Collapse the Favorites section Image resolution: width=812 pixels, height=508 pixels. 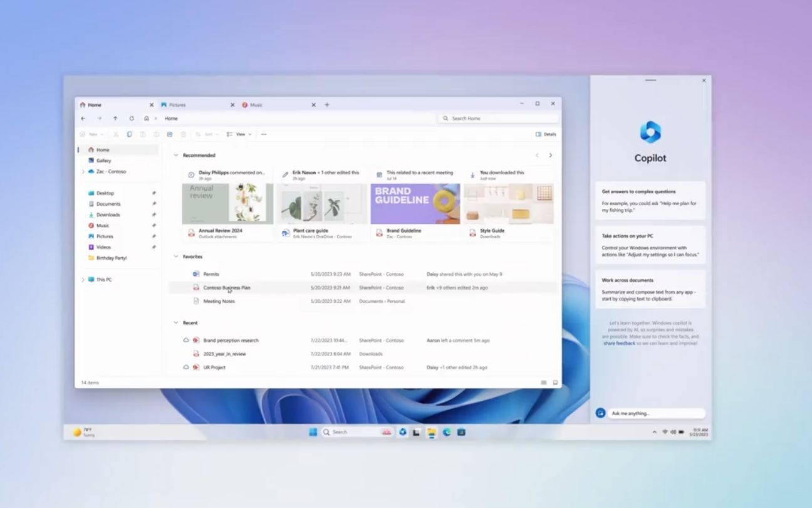(176, 257)
